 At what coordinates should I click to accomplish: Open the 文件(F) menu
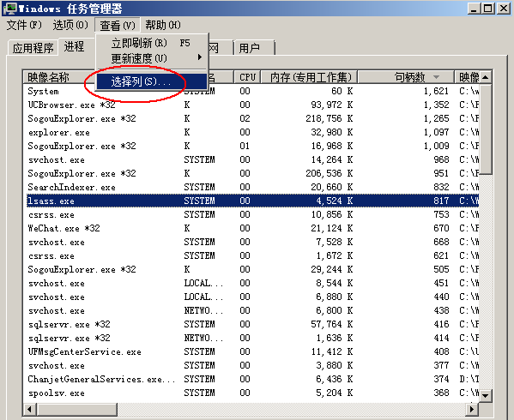[24, 25]
